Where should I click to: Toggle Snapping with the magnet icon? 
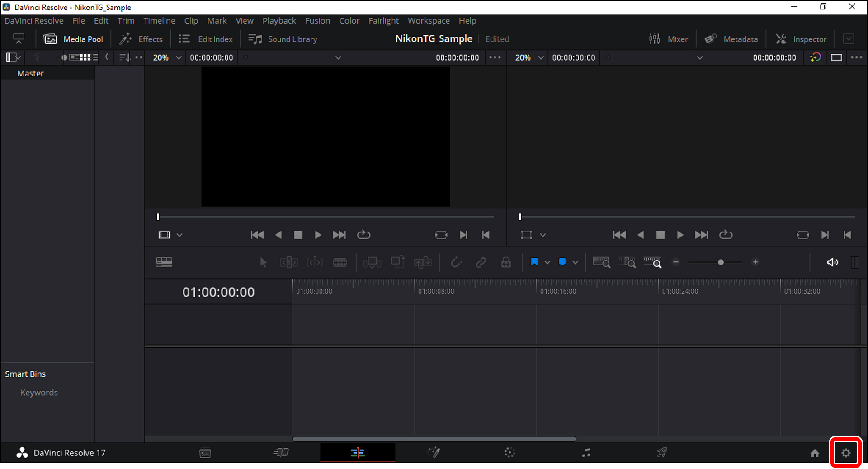coord(456,262)
